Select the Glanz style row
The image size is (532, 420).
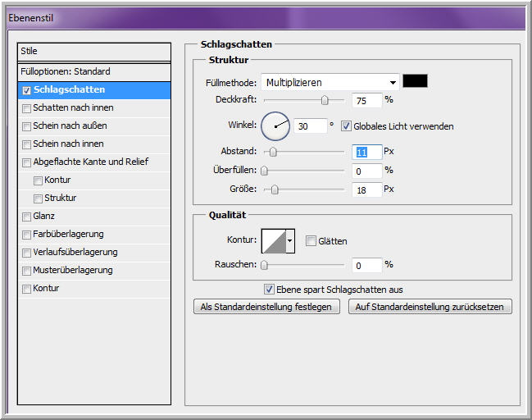coord(94,217)
